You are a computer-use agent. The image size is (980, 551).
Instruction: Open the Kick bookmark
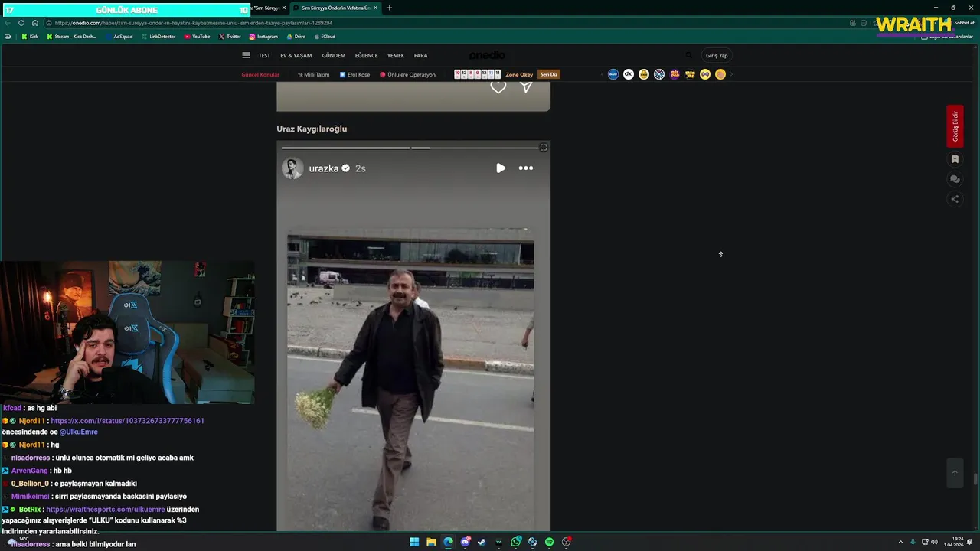pos(30,36)
